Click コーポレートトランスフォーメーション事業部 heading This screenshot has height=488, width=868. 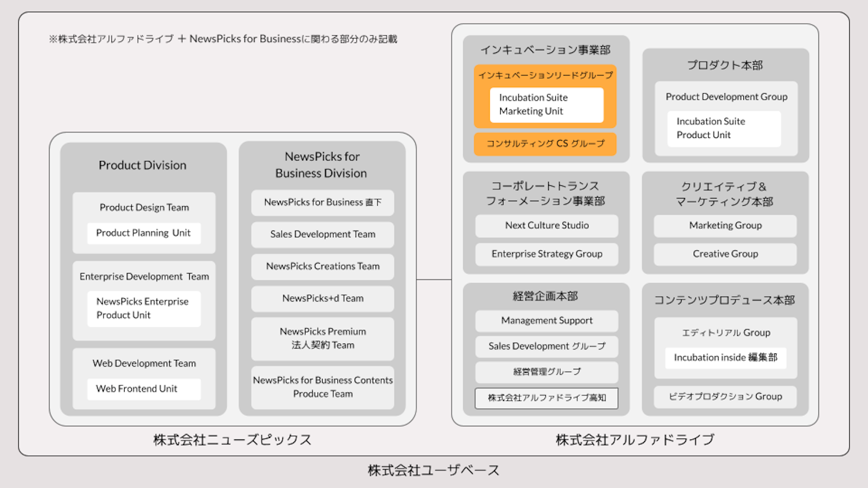[x=545, y=194]
